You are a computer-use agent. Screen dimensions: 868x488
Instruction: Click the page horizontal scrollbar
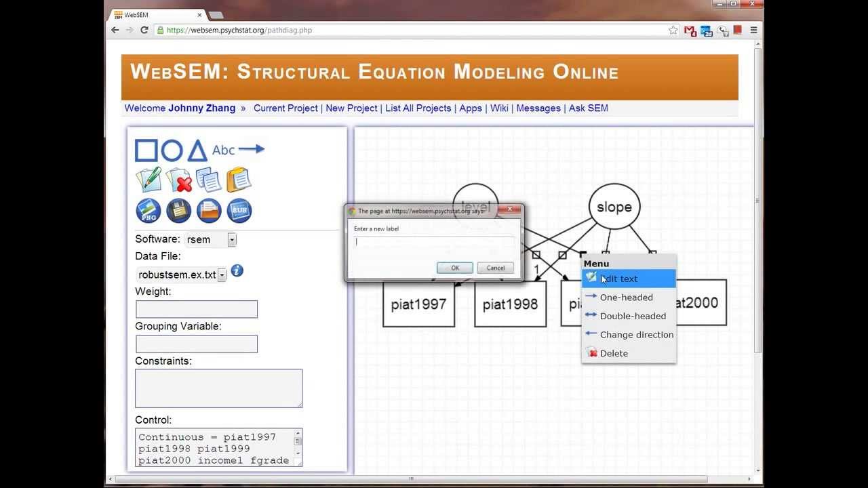pyautogui.click(x=410, y=479)
